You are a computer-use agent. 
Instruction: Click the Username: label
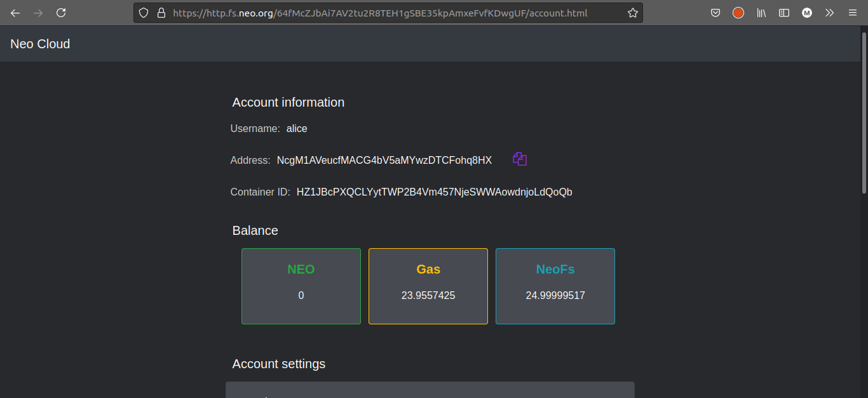255,129
